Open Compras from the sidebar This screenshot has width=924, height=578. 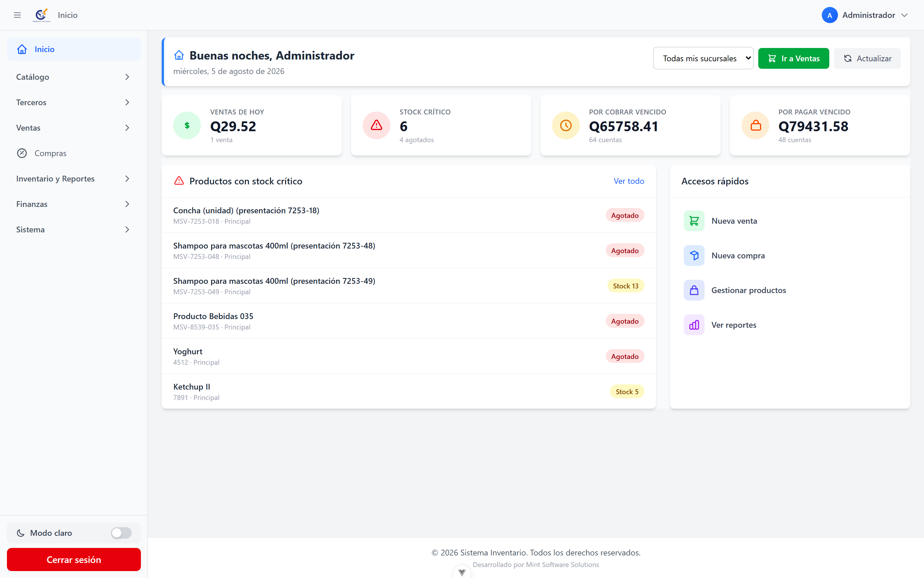pyautogui.click(x=74, y=153)
